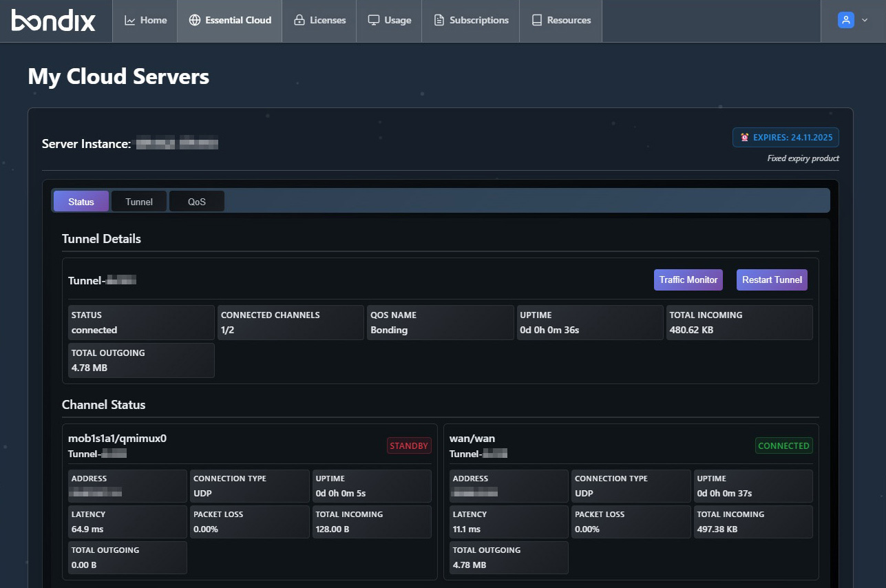
Task: Select the Status tab
Action: click(81, 202)
